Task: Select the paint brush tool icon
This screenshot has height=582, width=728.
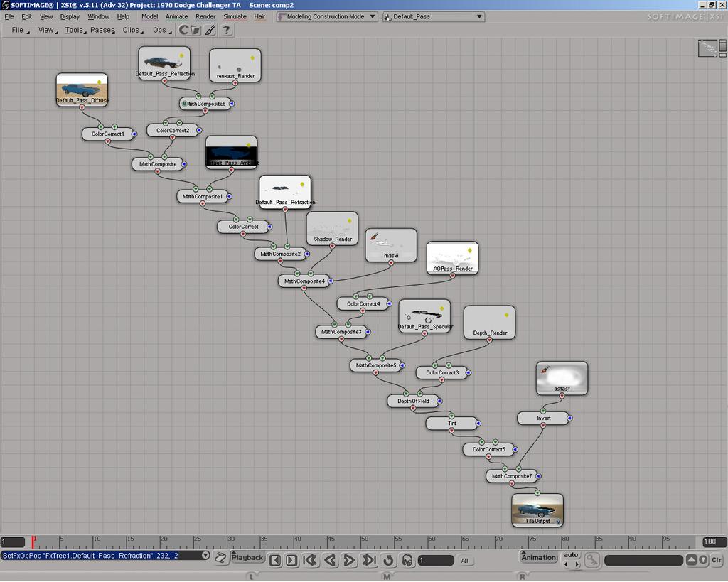Action: coord(210,30)
